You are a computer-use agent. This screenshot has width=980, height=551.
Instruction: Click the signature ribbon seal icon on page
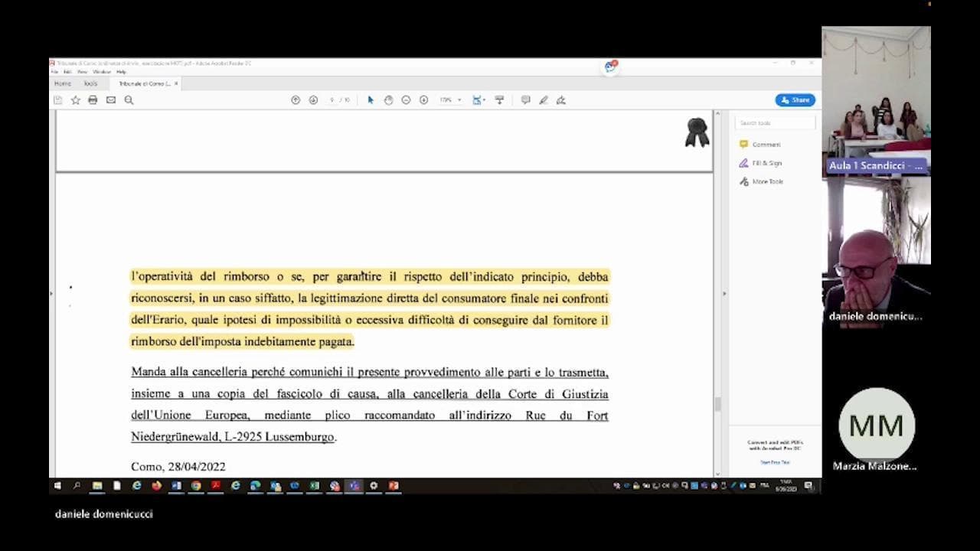pyautogui.click(x=697, y=132)
